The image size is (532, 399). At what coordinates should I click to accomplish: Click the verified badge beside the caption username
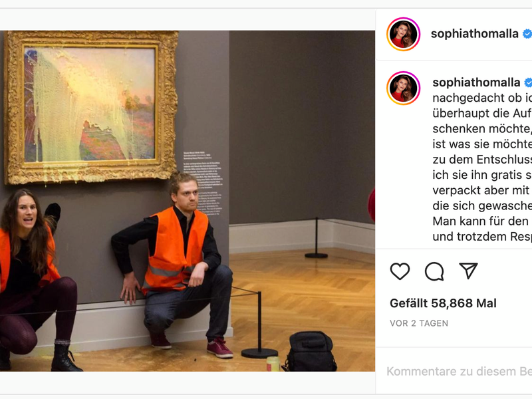tap(528, 82)
